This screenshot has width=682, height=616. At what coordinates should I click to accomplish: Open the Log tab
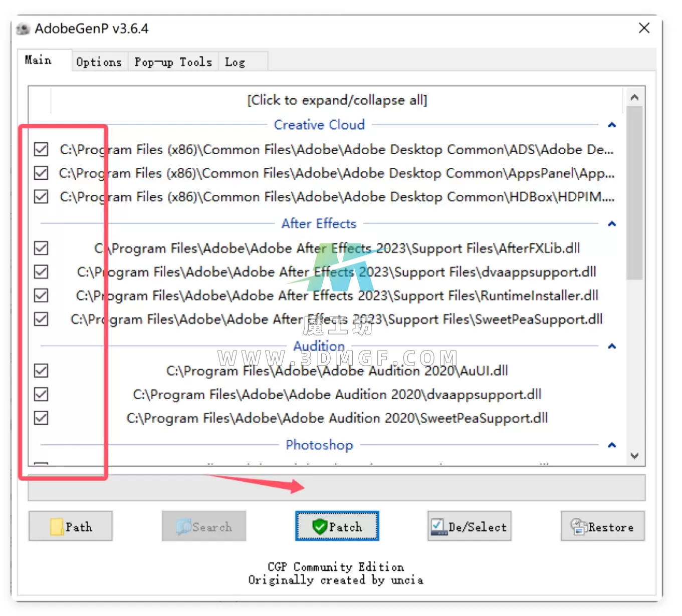(x=235, y=62)
